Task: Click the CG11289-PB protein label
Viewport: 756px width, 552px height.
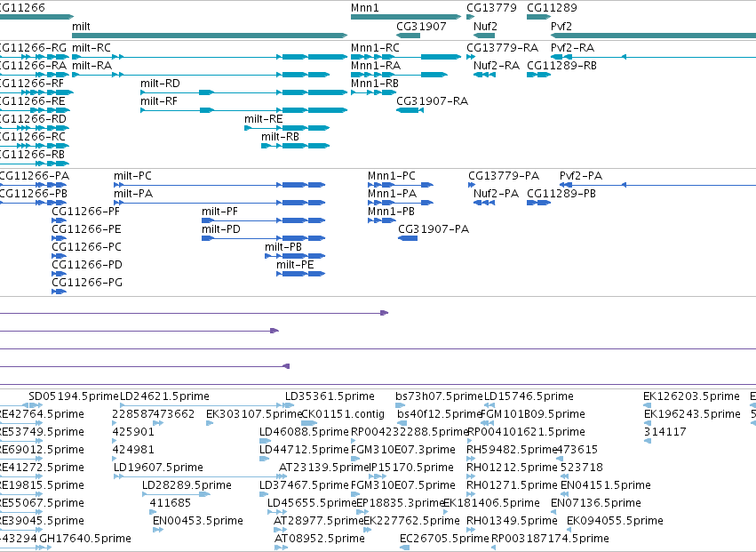Action: point(561,194)
